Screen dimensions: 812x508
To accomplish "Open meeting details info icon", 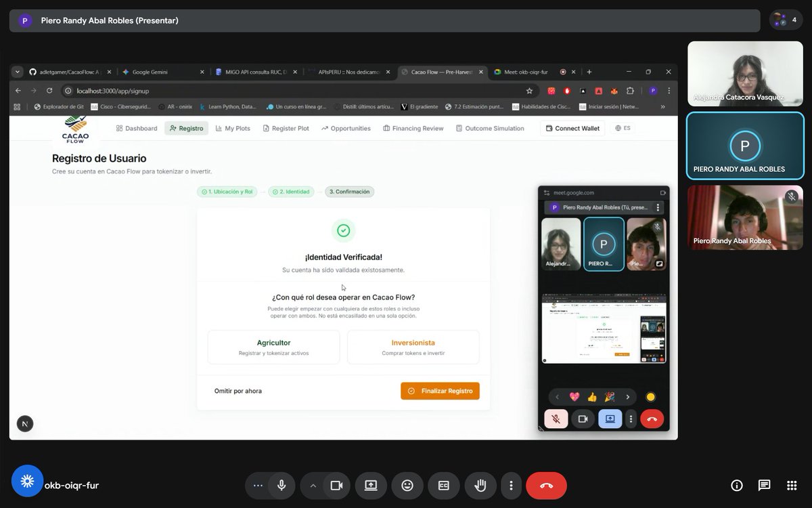I will pos(737,485).
